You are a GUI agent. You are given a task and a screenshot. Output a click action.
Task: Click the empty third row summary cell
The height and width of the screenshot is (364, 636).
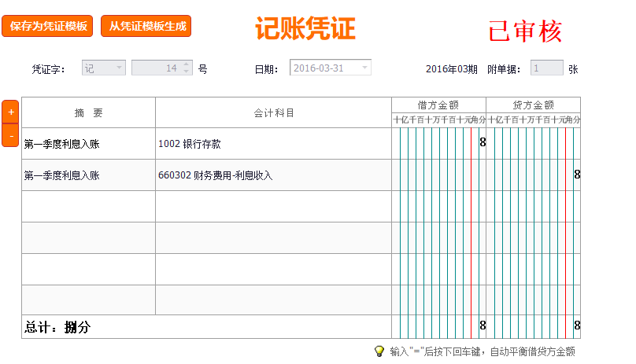88,207
